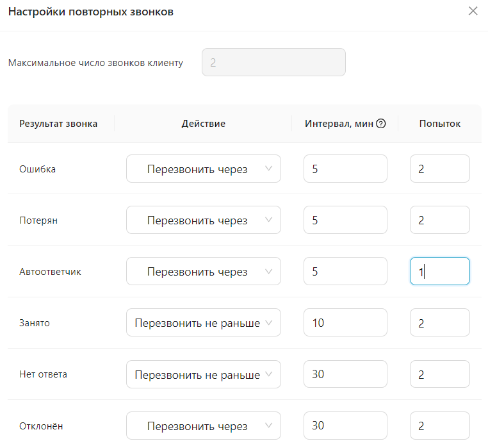The image size is (488, 448).
Task: Expand action dropdown for Занято row
Action: [203, 322]
